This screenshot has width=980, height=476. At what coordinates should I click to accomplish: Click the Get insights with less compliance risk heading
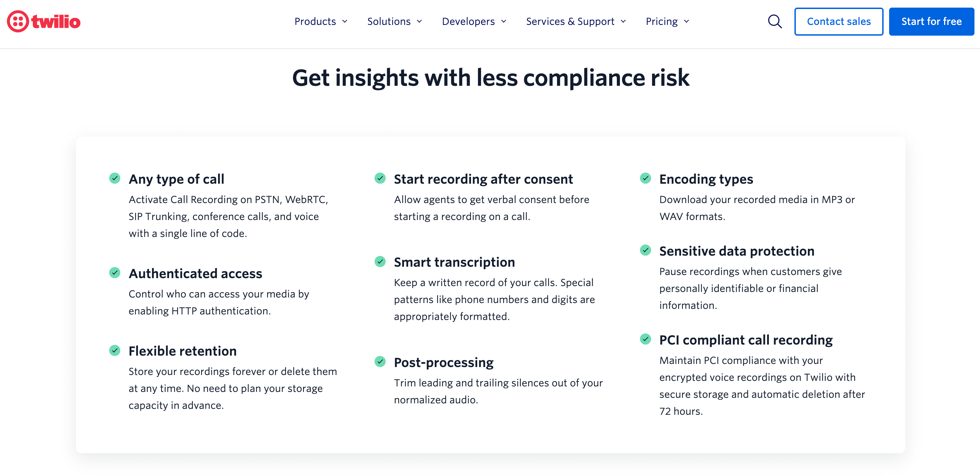[490, 78]
